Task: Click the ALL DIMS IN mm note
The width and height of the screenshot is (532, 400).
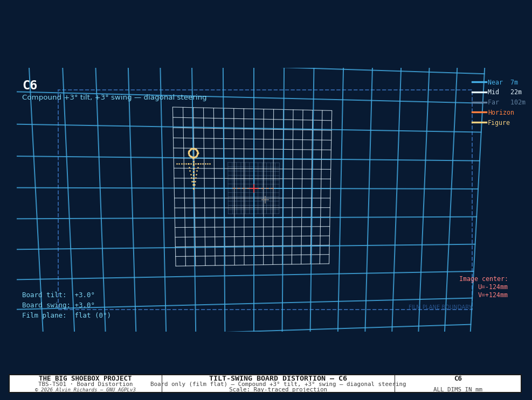Action: click(x=458, y=389)
